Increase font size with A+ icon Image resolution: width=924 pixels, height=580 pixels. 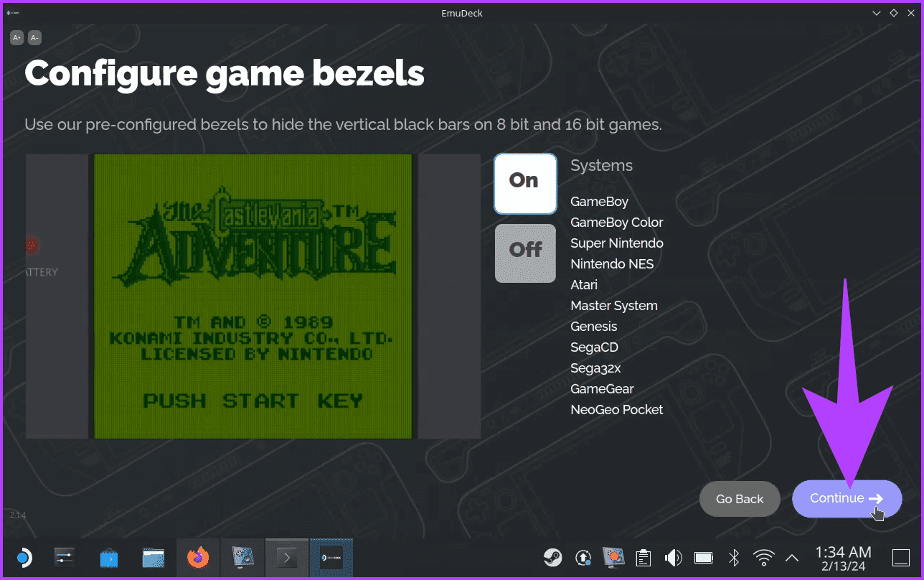click(x=16, y=38)
